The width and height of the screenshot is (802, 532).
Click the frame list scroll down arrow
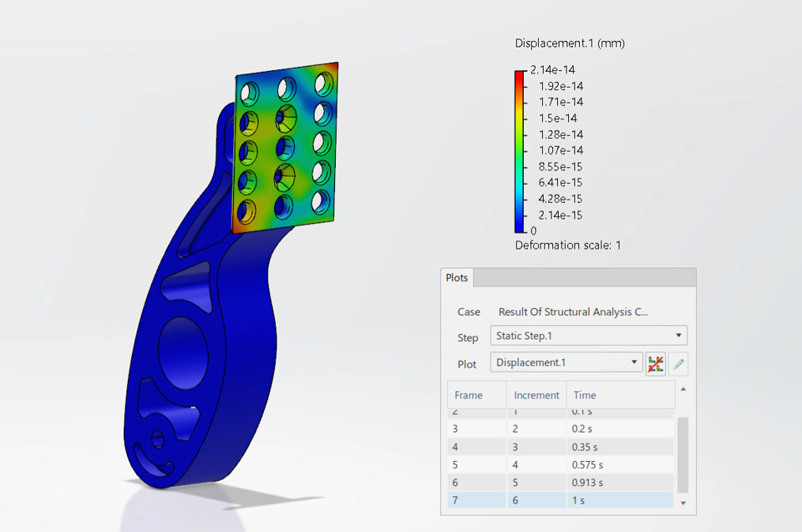[x=683, y=504]
